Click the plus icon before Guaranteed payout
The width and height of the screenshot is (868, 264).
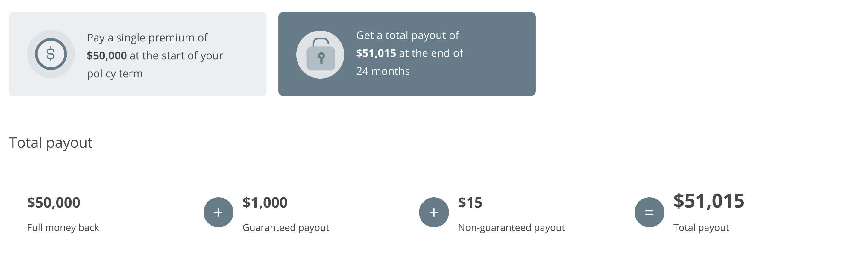[218, 212]
